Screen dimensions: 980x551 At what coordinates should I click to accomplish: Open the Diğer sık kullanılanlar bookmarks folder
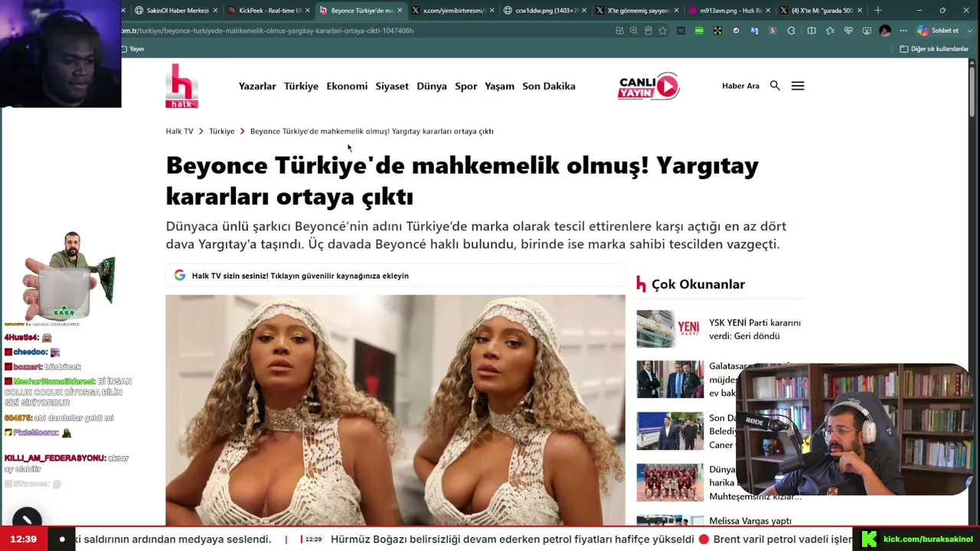pyautogui.click(x=934, y=49)
